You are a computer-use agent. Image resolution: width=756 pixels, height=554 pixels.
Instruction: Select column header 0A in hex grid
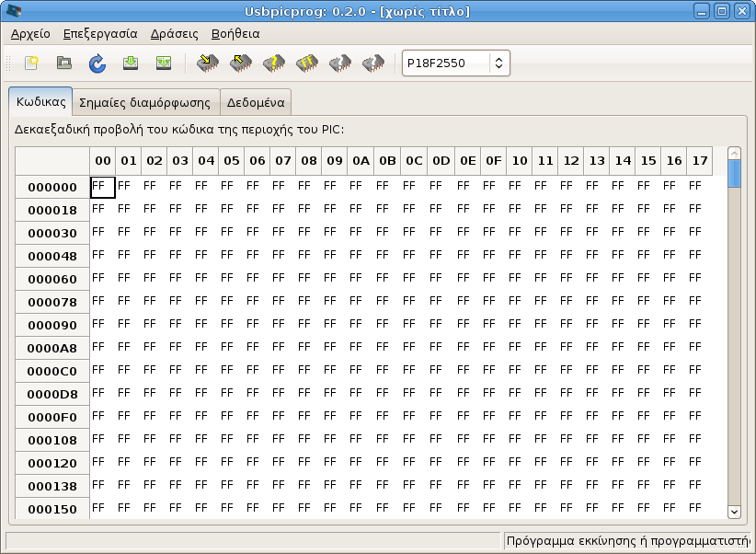pyautogui.click(x=361, y=161)
